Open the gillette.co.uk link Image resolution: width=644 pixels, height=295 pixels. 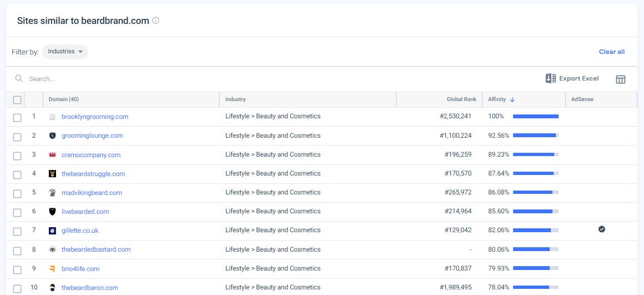80,231
